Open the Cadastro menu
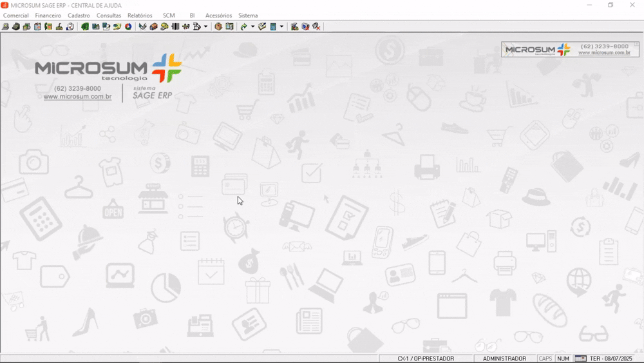644x363 pixels. coord(79,15)
